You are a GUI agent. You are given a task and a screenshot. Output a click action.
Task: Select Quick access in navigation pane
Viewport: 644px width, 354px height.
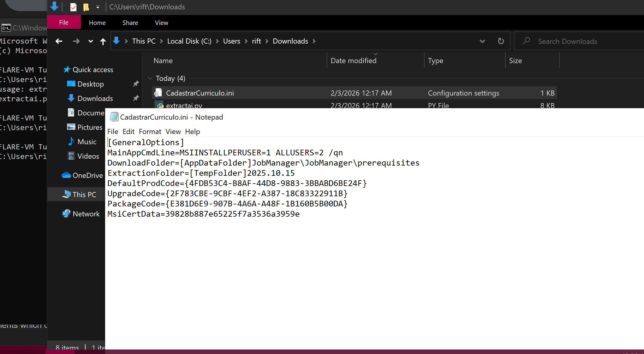(93, 70)
